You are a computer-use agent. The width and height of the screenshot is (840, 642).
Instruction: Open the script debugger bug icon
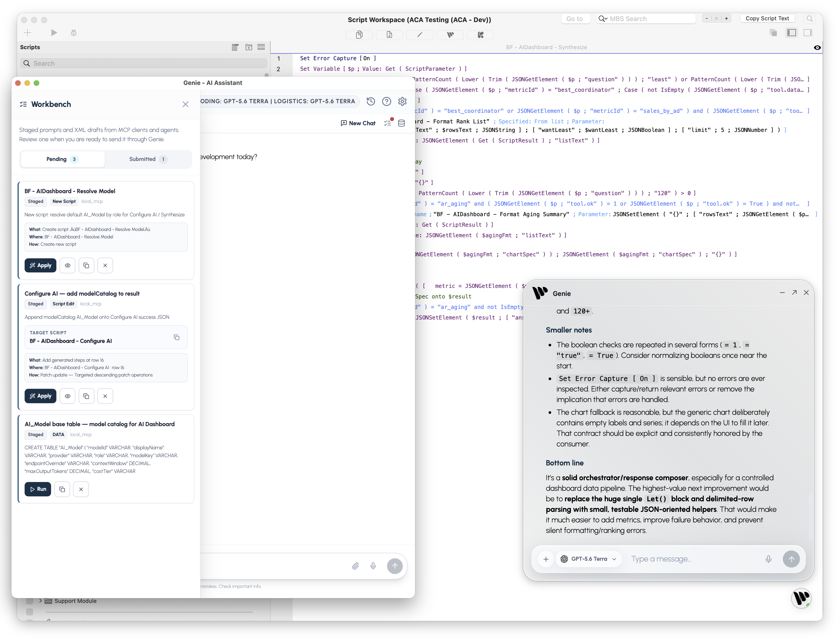point(74,33)
